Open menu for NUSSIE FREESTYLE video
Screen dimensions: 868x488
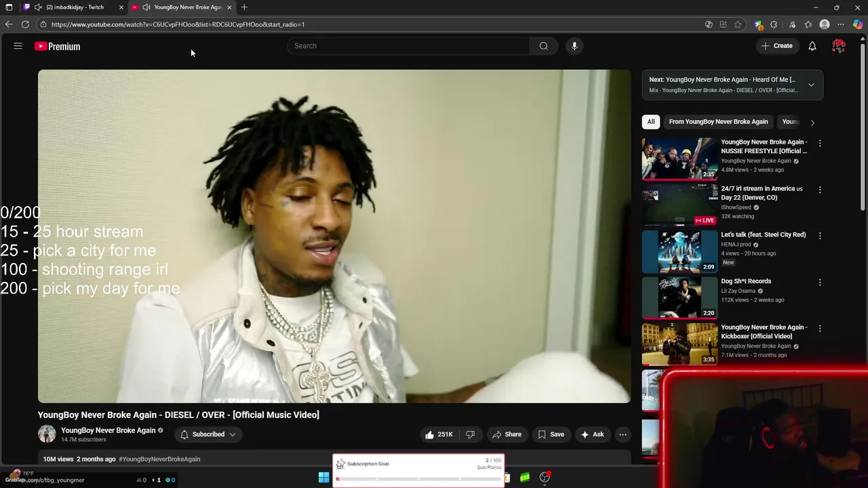(x=820, y=143)
